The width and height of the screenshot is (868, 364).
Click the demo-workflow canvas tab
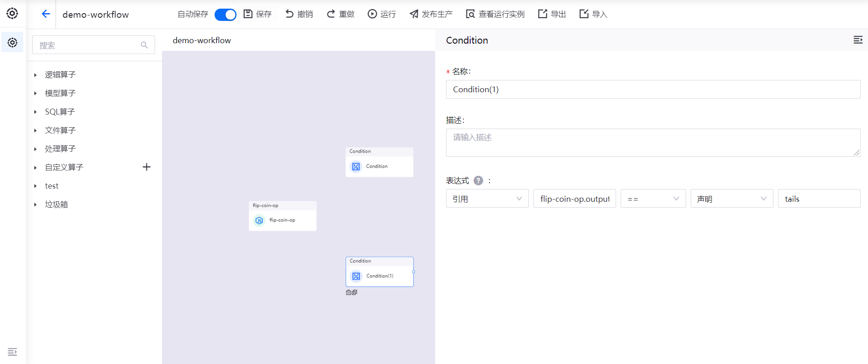(202, 40)
